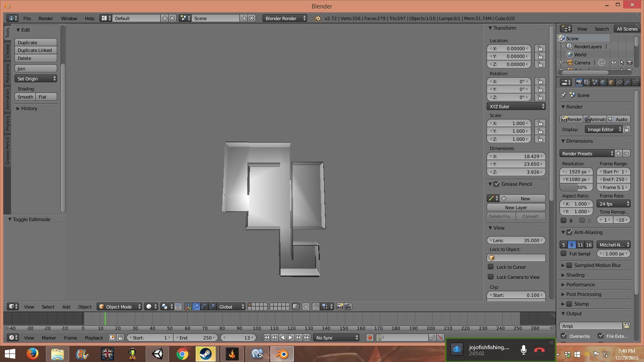This screenshot has width=644, height=362.
Task: Select the scale manipulator icon
Action: (212, 306)
